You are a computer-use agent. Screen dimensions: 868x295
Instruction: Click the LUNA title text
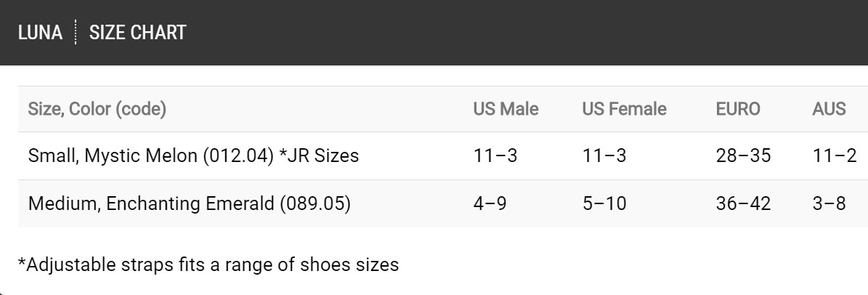(40, 33)
